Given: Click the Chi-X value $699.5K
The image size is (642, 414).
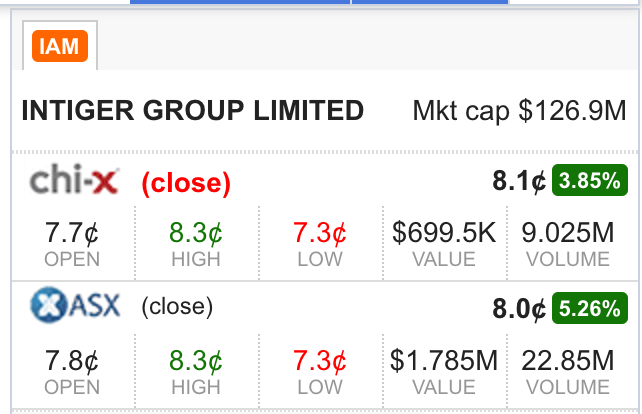Looking at the screenshot, I should coord(444,233).
